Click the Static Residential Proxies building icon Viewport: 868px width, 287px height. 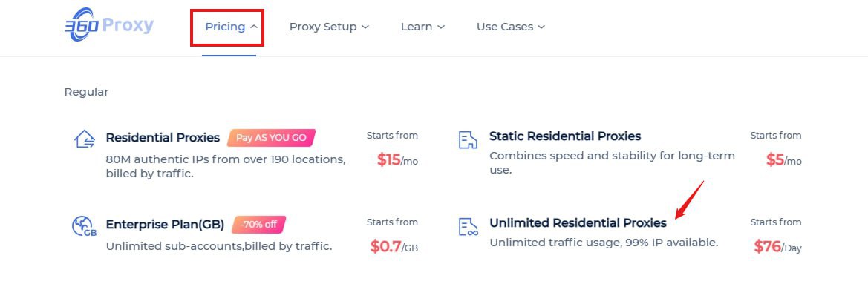(x=469, y=139)
